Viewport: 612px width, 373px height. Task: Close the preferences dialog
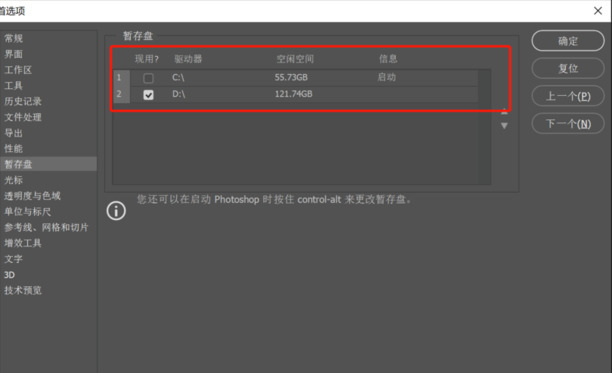tap(598, 11)
